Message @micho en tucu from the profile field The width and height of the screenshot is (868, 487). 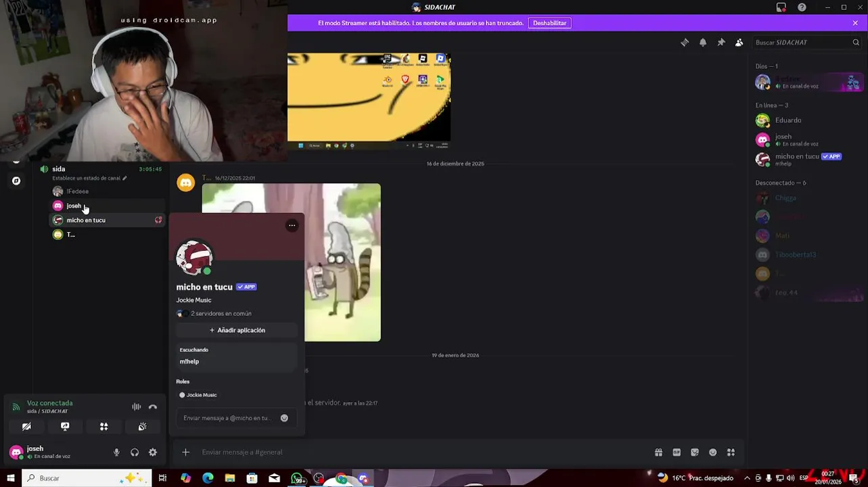pyautogui.click(x=227, y=418)
